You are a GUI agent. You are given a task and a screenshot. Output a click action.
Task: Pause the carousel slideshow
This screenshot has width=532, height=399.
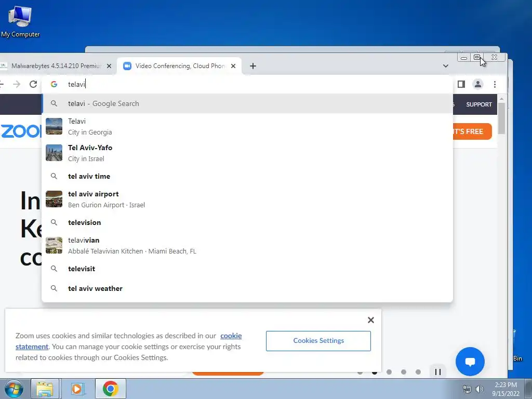click(437, 372)
